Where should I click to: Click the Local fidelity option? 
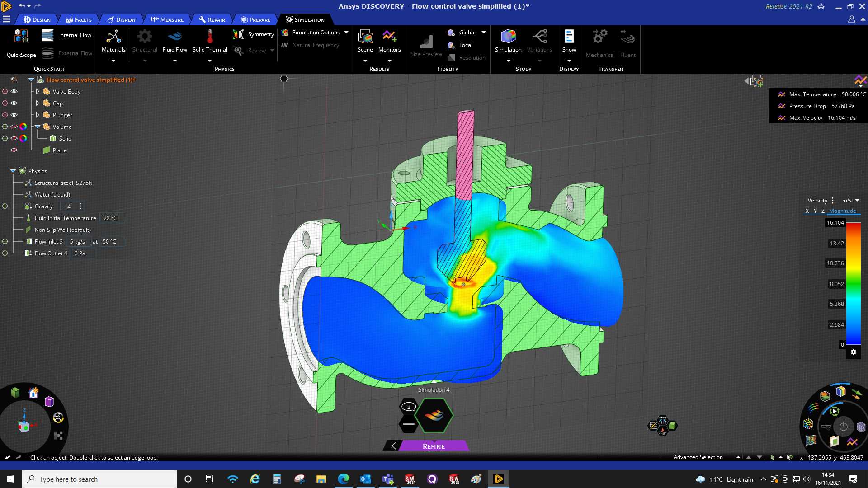460,45
